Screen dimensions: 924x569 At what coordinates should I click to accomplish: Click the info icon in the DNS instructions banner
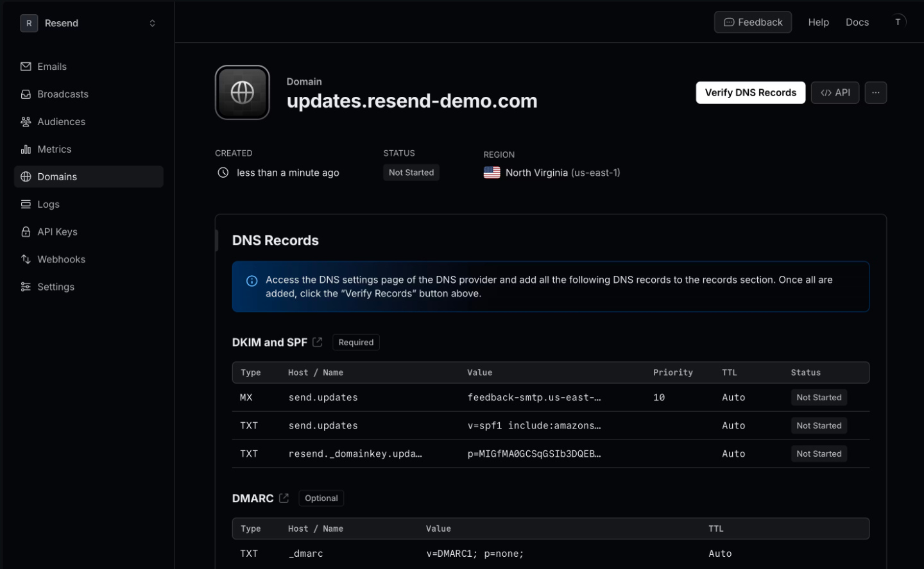point(252,280)
